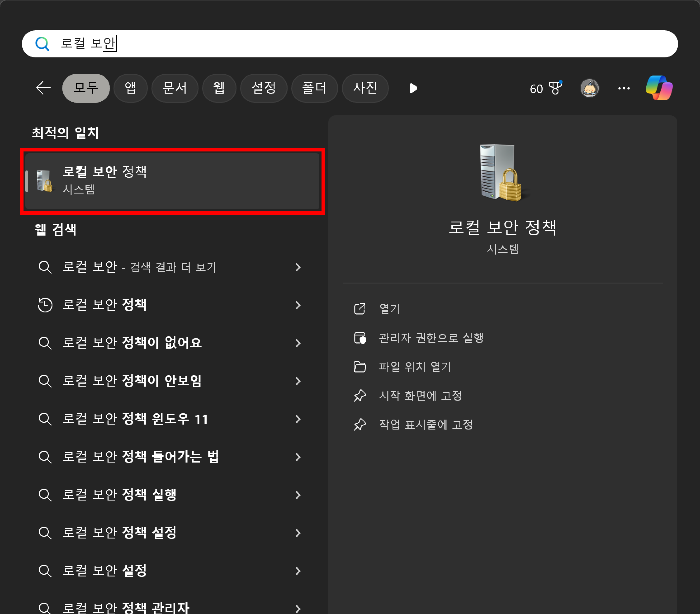Click the search icon beside 정책 들어가는 법

point(45,457)
